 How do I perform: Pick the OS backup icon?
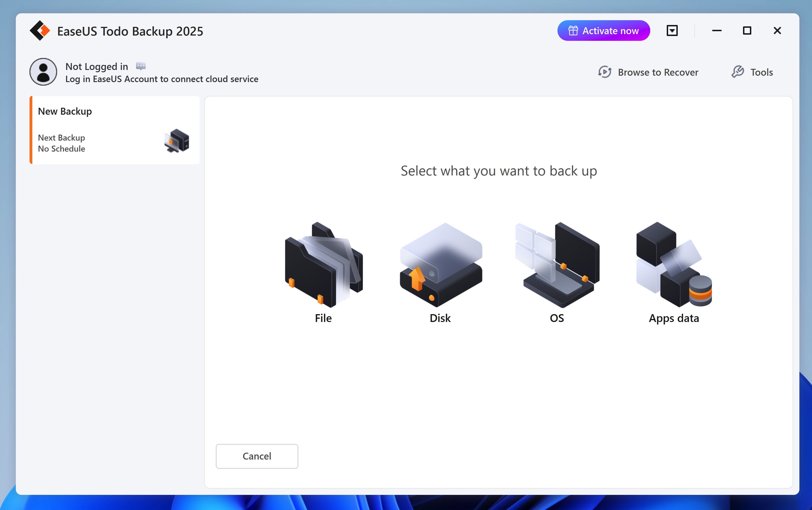(557, 265)
